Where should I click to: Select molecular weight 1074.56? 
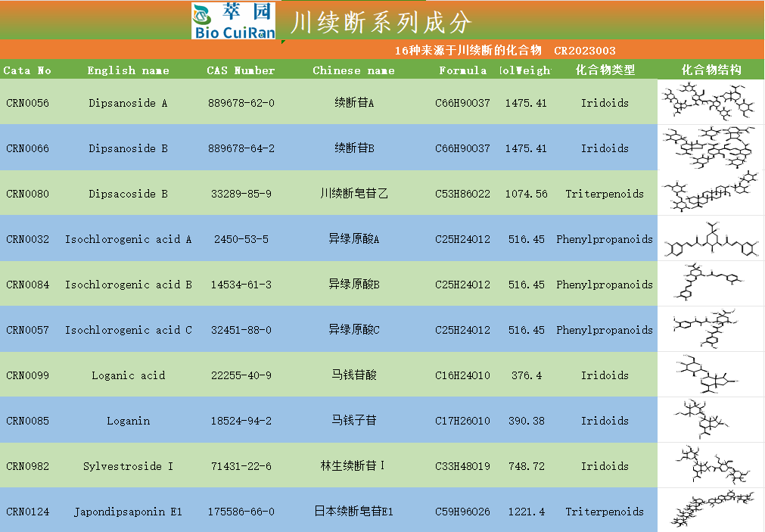coord(527,194)
